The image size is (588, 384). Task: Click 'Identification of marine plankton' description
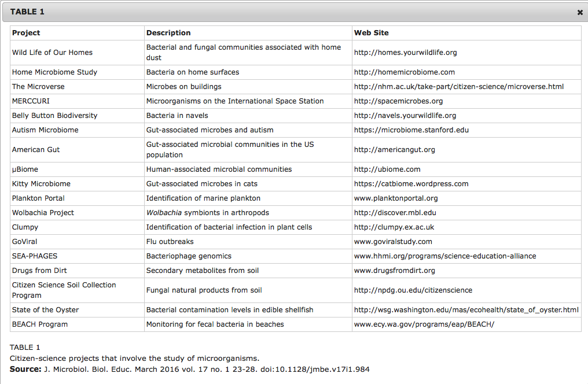(x=203, y=198)
